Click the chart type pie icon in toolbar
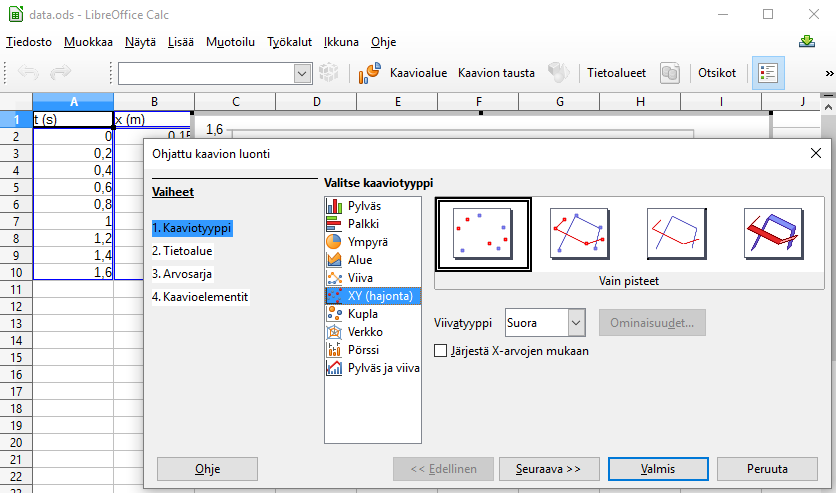This screenshot has height=493, width=836. pos(369,73)
